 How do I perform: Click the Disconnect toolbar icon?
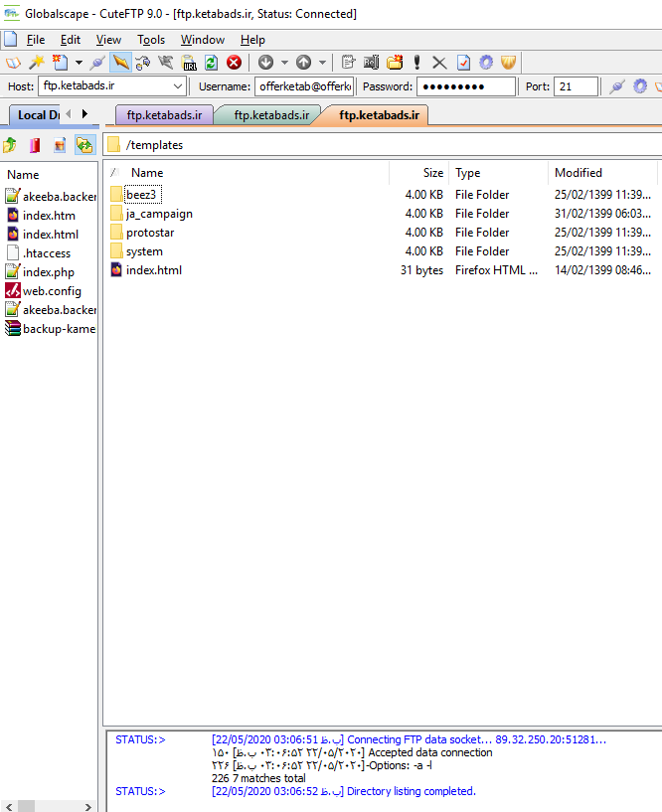coord(166,63)
